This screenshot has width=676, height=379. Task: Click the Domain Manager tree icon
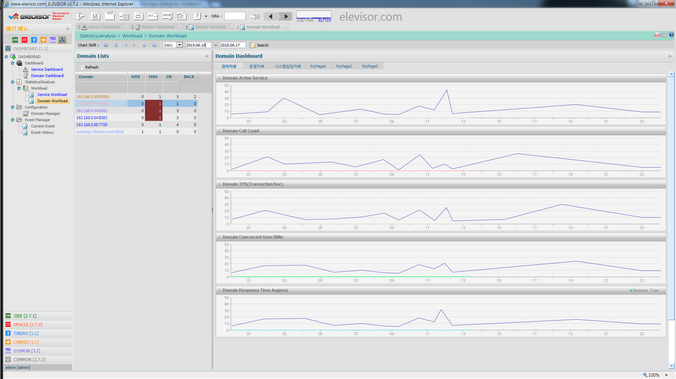tap(25, 113)
